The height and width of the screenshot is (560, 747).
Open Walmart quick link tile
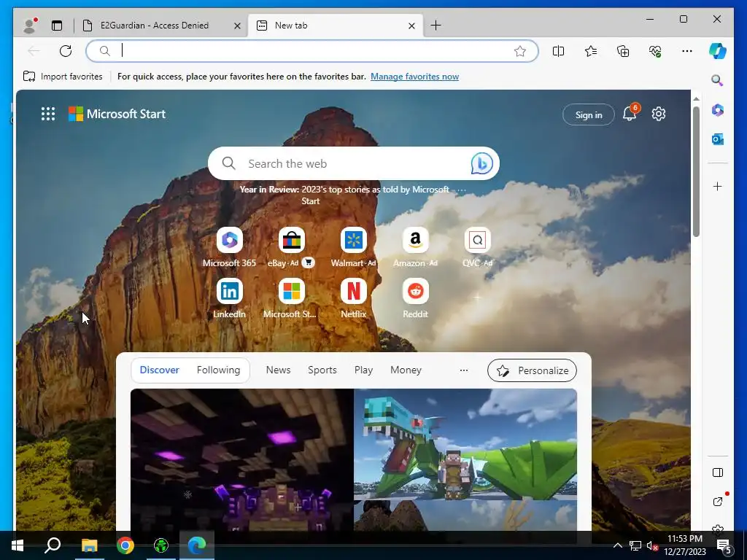[x=354, y=247]
